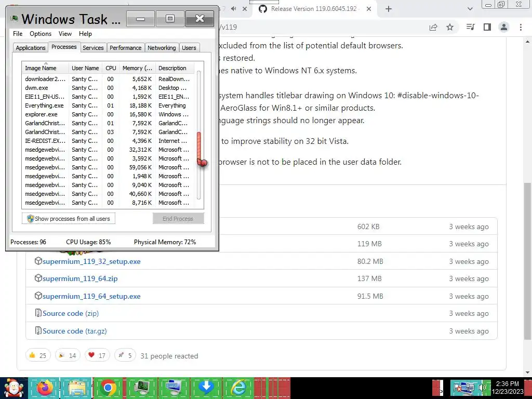
Task: Open a new browser tab
Action: click(x=389, y=9)
